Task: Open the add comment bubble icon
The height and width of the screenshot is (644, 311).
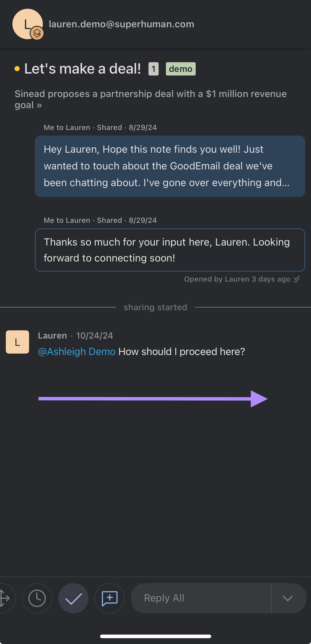Action: (x=109, y=598)
